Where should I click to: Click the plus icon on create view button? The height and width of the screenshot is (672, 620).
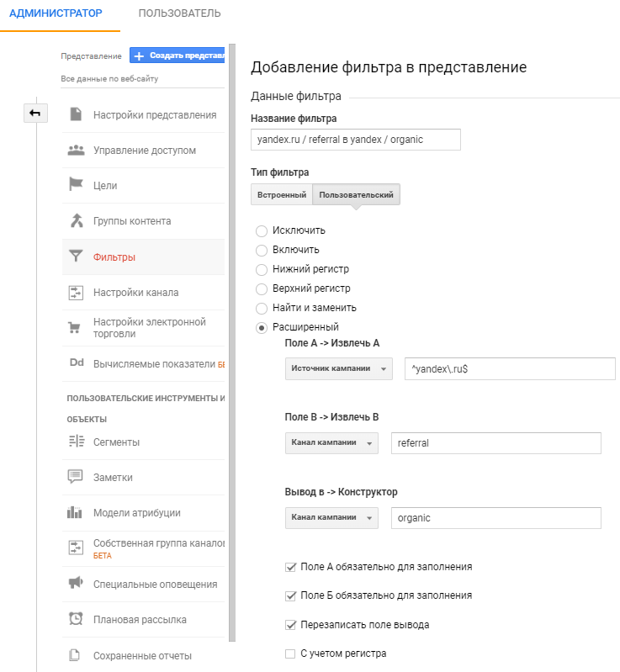139,56
